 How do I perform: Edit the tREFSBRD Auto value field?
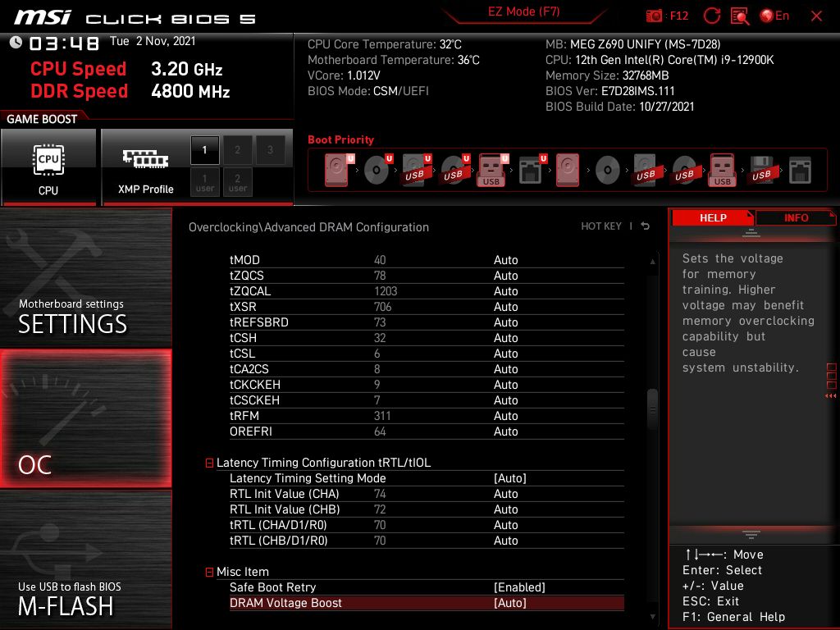point(505,322)
